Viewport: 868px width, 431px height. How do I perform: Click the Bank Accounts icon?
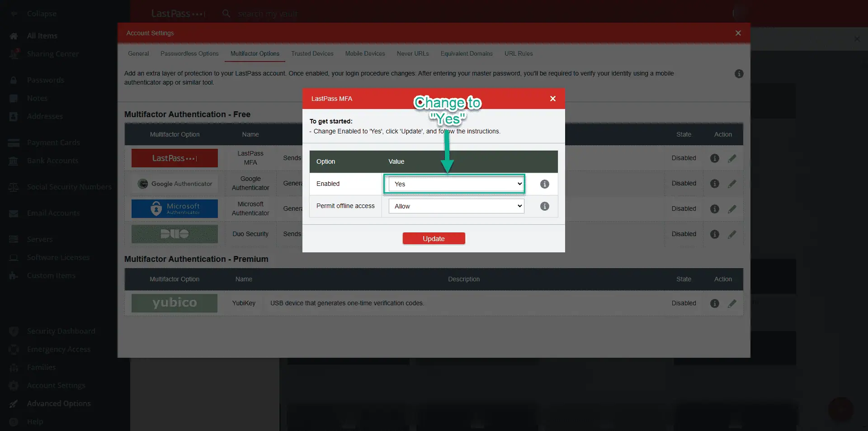(x=14, y=161)
